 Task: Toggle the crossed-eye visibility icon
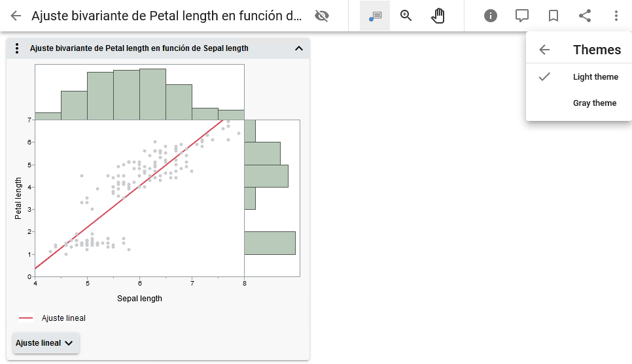point(321,16)
